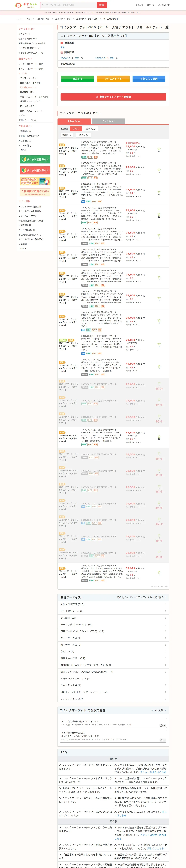This screenshot has height=868, width=186.
Task: Click the green 出品する button
Action: tap(78, 79)
